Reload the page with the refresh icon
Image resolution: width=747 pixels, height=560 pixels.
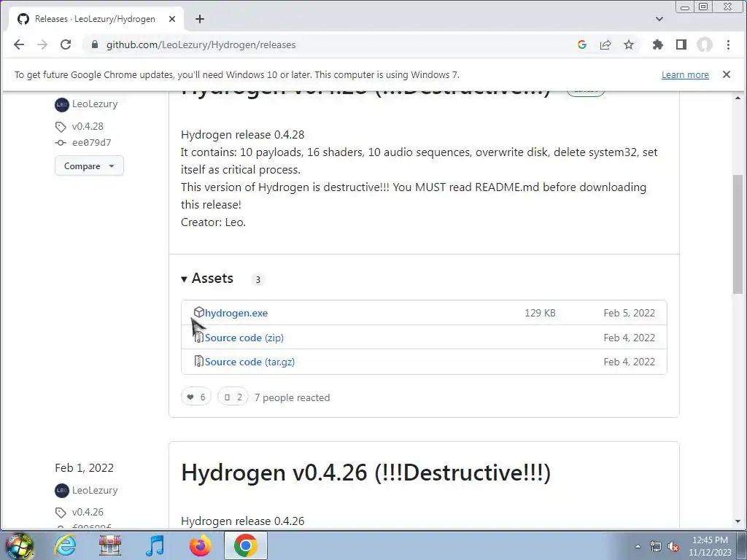[66, 44]
